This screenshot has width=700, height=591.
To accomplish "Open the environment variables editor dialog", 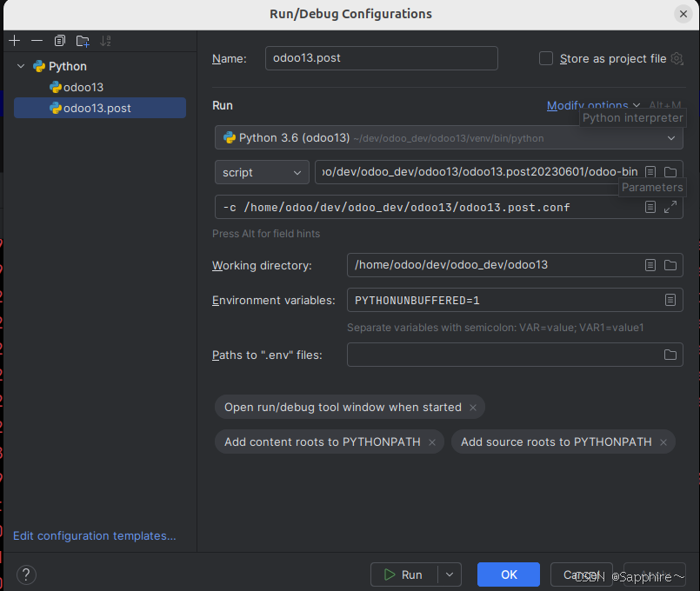I will coord(670,300).
